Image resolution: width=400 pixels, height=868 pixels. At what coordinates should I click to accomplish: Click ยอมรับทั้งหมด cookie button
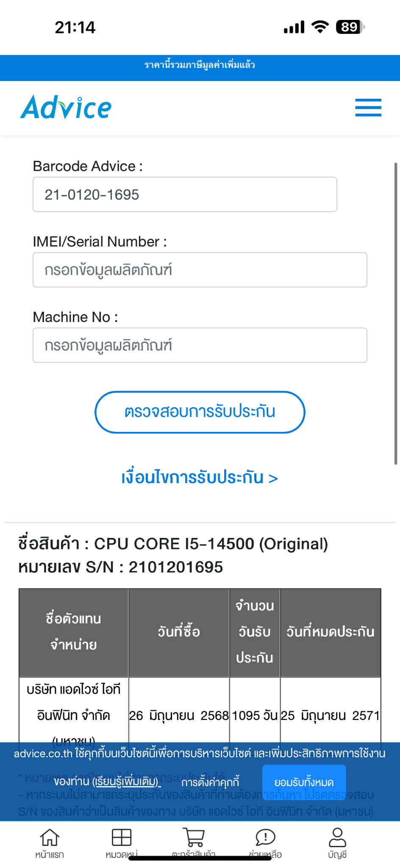click(304, 782)
